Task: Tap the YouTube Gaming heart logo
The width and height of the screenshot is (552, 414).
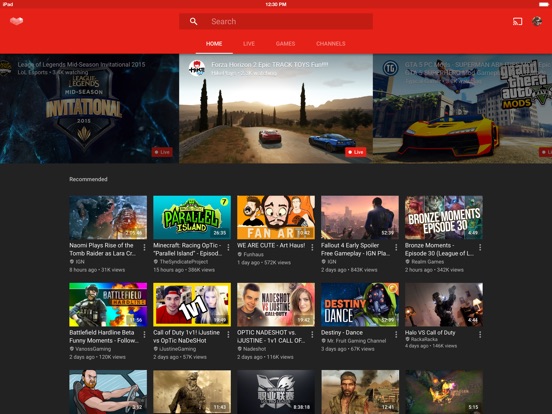Action: coord(17,21)
